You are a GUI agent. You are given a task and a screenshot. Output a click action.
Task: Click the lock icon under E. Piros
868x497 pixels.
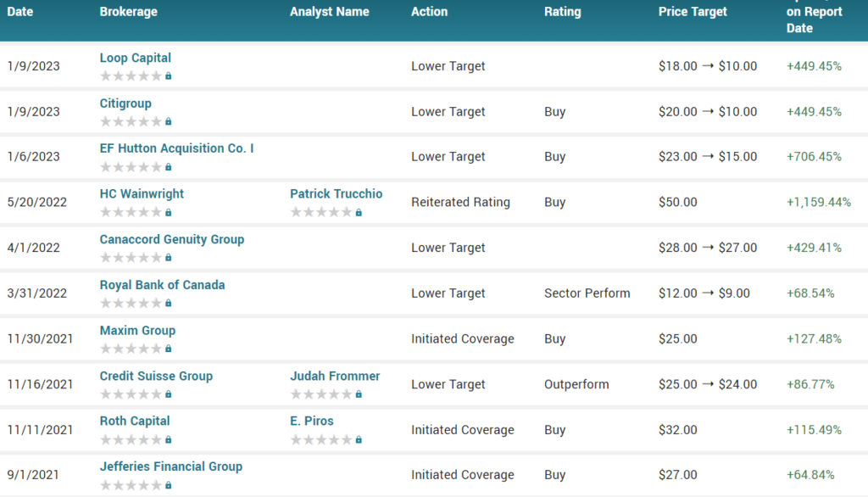[359, 439]
